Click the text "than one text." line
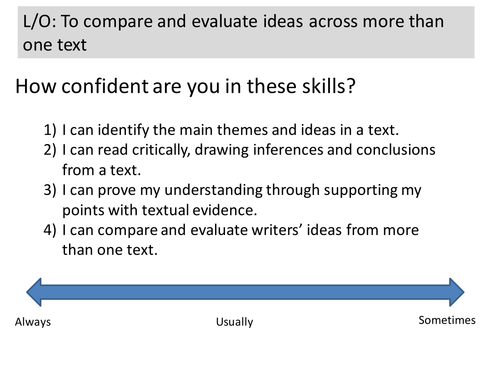Viewport: 500px width, 375px height. (x=110, y=250)
